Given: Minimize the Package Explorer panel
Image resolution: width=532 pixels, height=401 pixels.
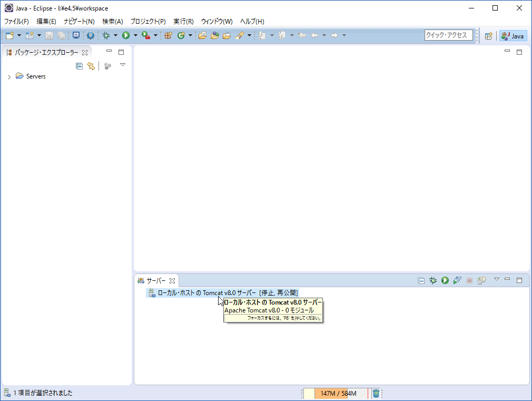Looking at the screenshot, I should click(109, 51).
